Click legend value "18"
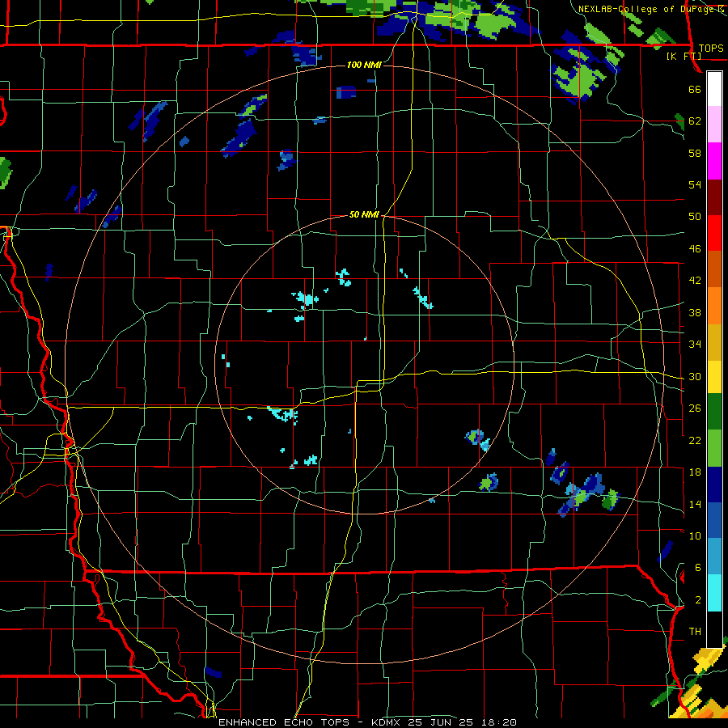This screenshot has width=728, height=728. [x=695, y=472]
